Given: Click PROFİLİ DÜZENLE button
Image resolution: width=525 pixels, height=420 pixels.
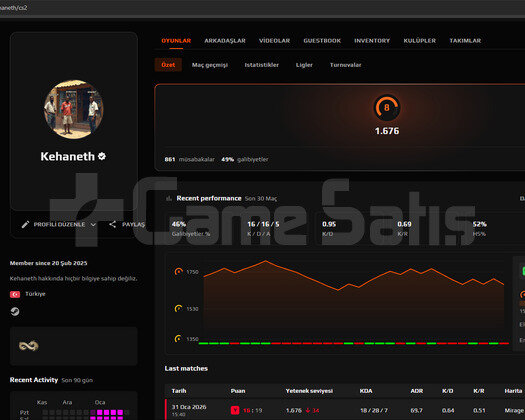Looking at the screenshot, I should coord(59,224).
